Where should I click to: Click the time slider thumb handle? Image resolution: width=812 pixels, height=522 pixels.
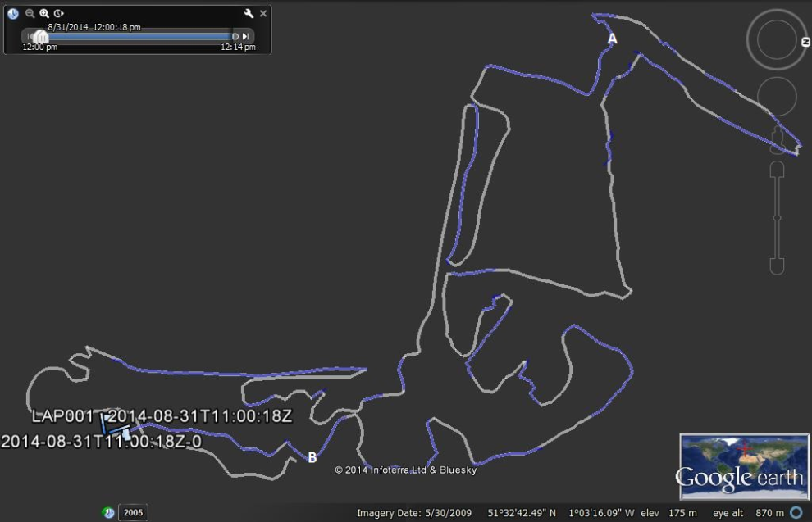coord(40,36)
